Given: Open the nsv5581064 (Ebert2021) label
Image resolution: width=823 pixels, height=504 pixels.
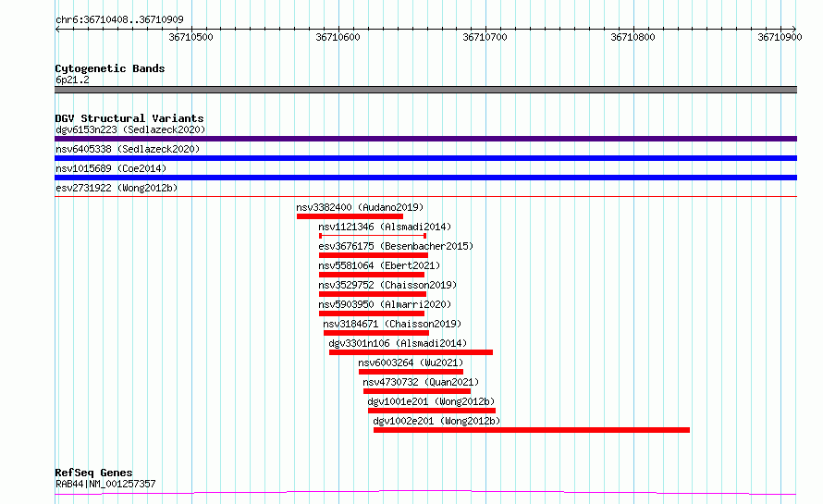Looking at the screenshot, I should (379, 265).
